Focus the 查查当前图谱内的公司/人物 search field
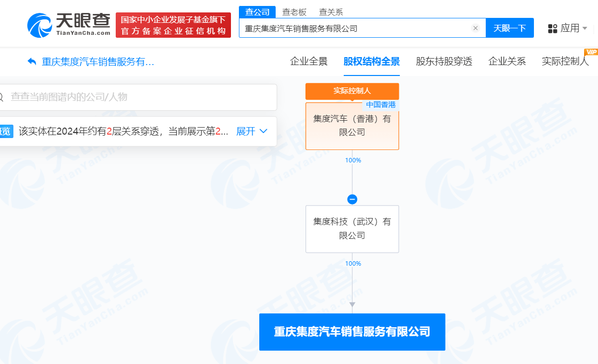Screen dimensions: 598x364 click(139, 97)
